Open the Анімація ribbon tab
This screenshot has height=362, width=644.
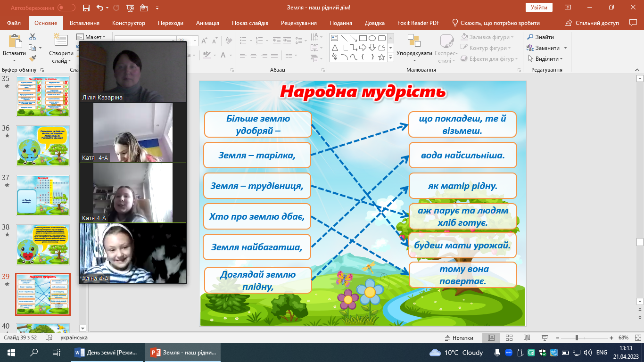tap(207, 23)
